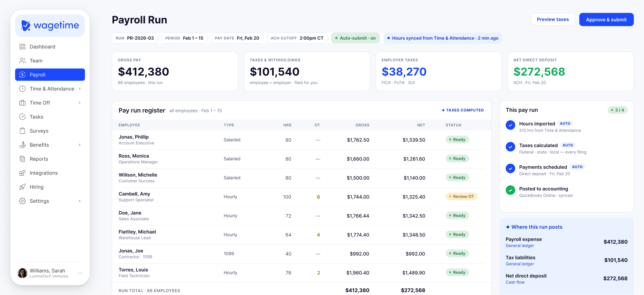Click the sparkle icon beside Where this run posts
The height and width of the screenshot is (295, 644).
tap(508, 227)
